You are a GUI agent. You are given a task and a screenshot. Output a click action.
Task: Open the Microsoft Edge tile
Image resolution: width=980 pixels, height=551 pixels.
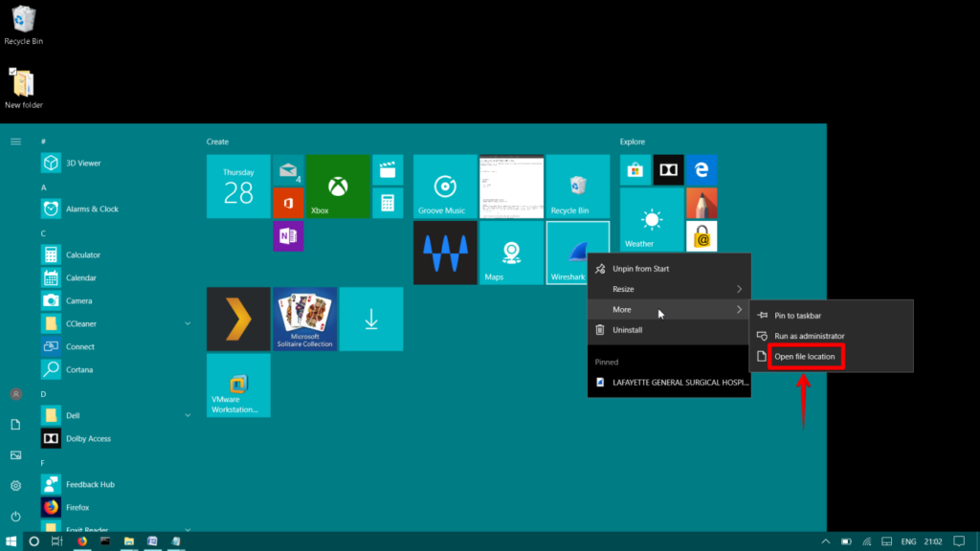(x=702, y=170)
